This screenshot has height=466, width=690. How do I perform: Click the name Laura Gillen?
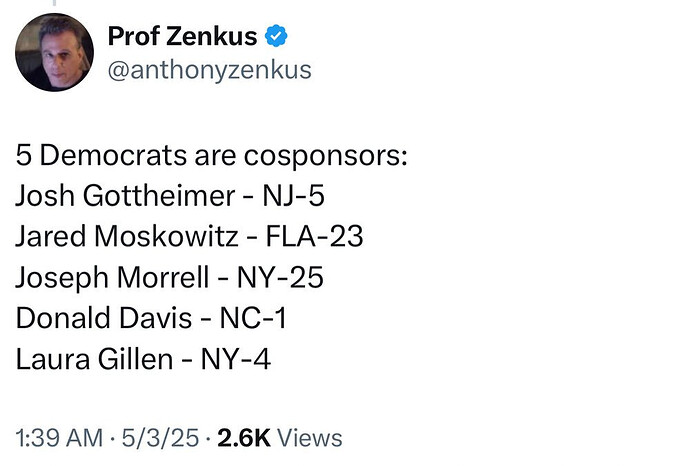(94, 359)
